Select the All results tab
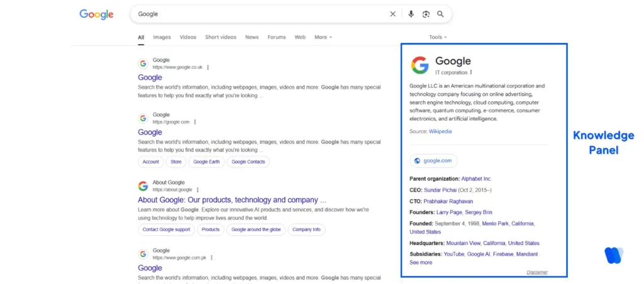Viewport: 644px width, 284px height. [141, 37]
